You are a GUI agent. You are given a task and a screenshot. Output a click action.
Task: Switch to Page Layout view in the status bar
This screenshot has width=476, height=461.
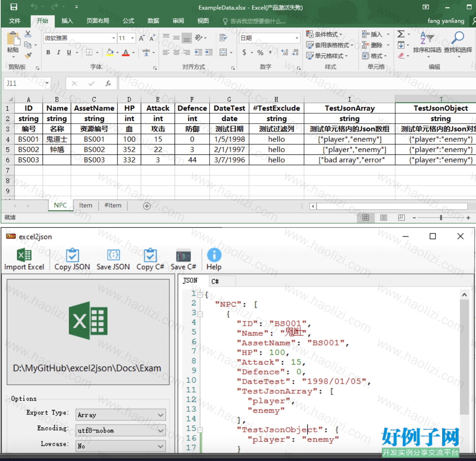pos(384,218)
